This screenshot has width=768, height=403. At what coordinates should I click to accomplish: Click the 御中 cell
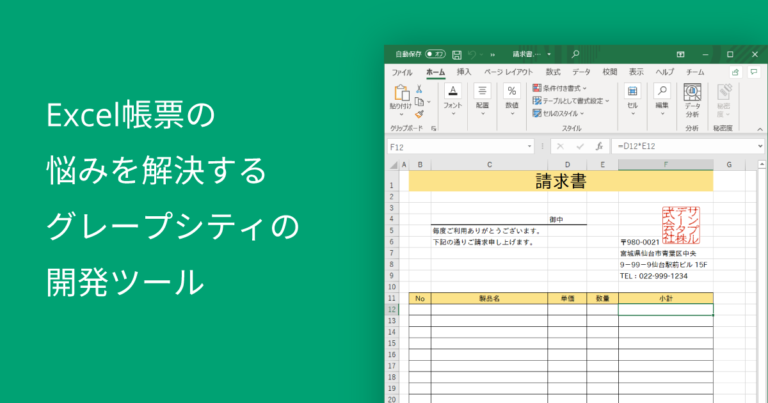click(x=567, y=219)
